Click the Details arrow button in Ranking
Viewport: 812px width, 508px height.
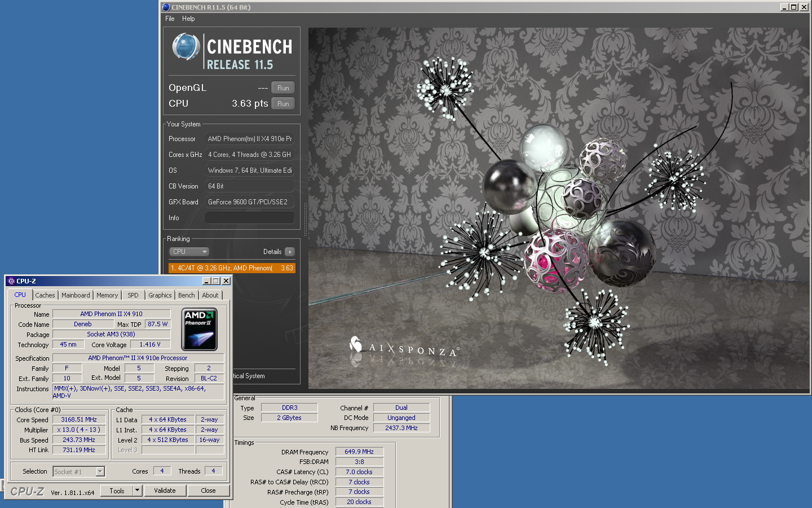290,252
